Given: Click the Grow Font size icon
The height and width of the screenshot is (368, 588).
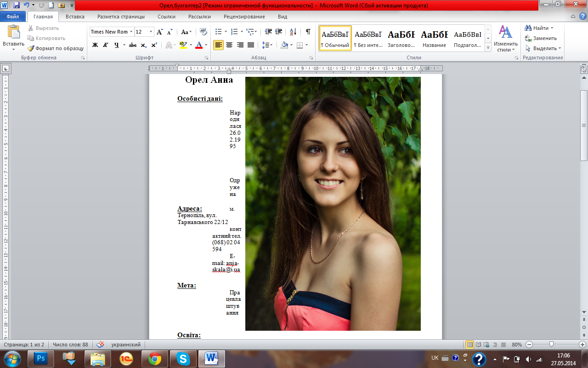Looking at the screenshot, I should click(160, 32).
